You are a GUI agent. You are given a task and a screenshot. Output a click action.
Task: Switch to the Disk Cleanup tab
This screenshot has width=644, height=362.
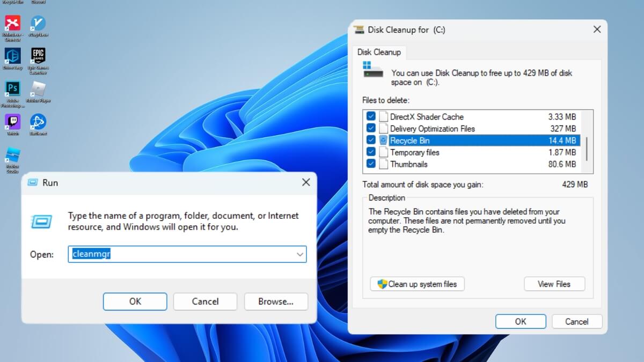pyautogui.click(x=379, y=52)
